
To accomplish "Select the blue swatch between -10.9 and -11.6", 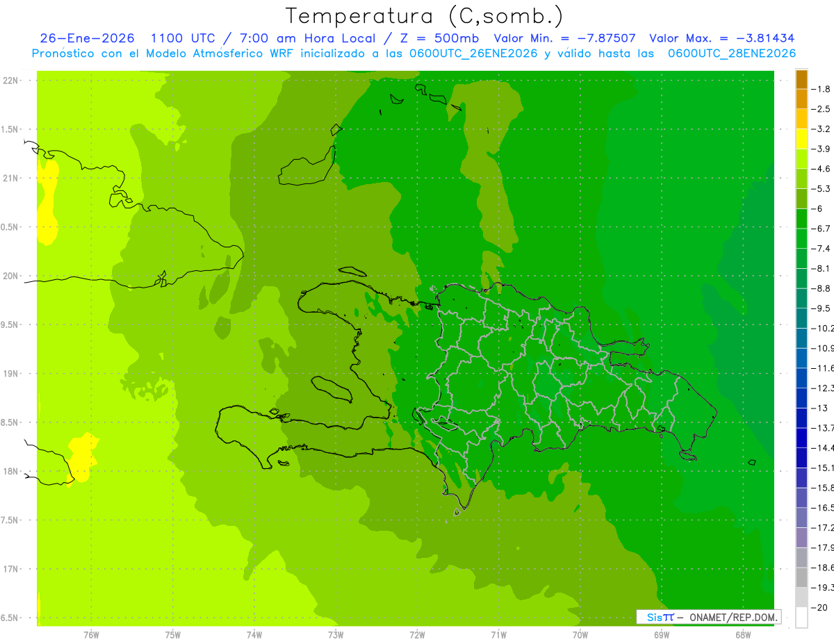I will tap(801, 358).
